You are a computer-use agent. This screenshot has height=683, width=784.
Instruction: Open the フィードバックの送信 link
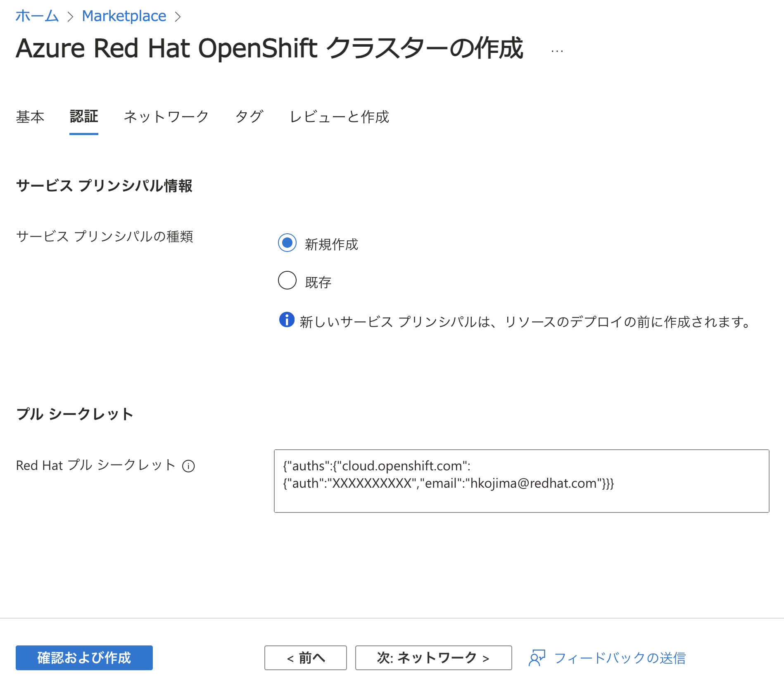[x=620, y=658]
